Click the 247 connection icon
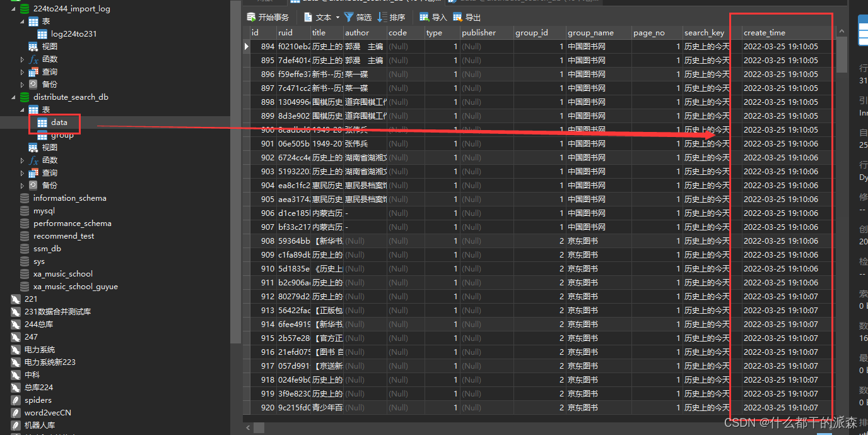This screenshot has width=868, height=435. (x=16, y=337)
